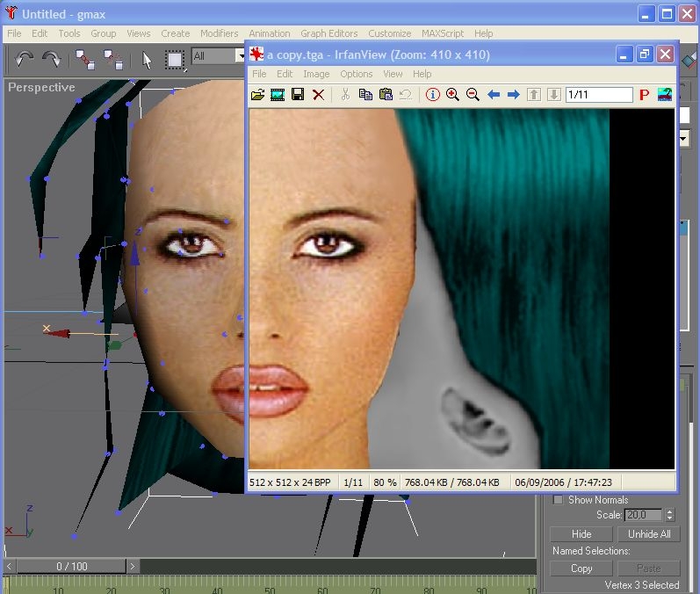The image size is (700, 594).
Task: Open the Image menu in IrfanView
Action: pyautogui.click(x=316, y=74)
